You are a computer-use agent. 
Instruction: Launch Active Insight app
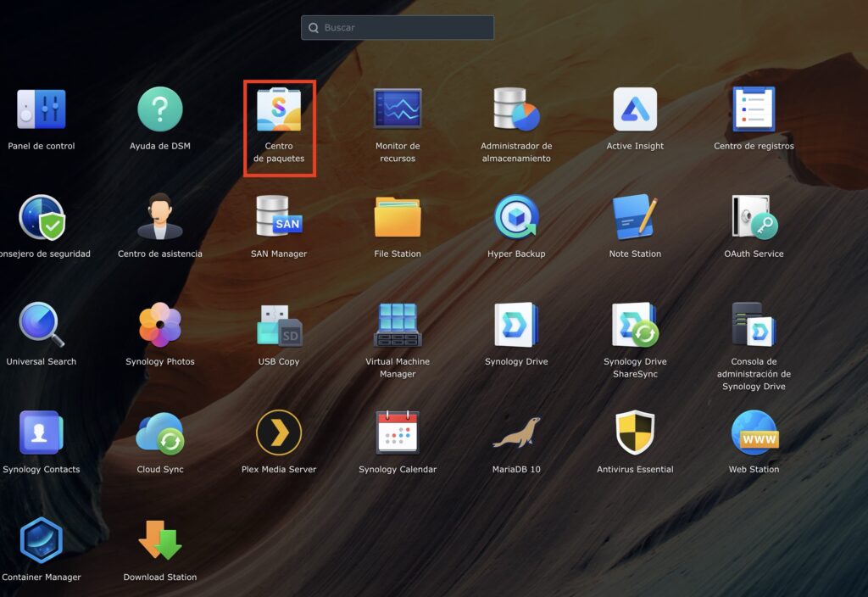tap(635, 109)
